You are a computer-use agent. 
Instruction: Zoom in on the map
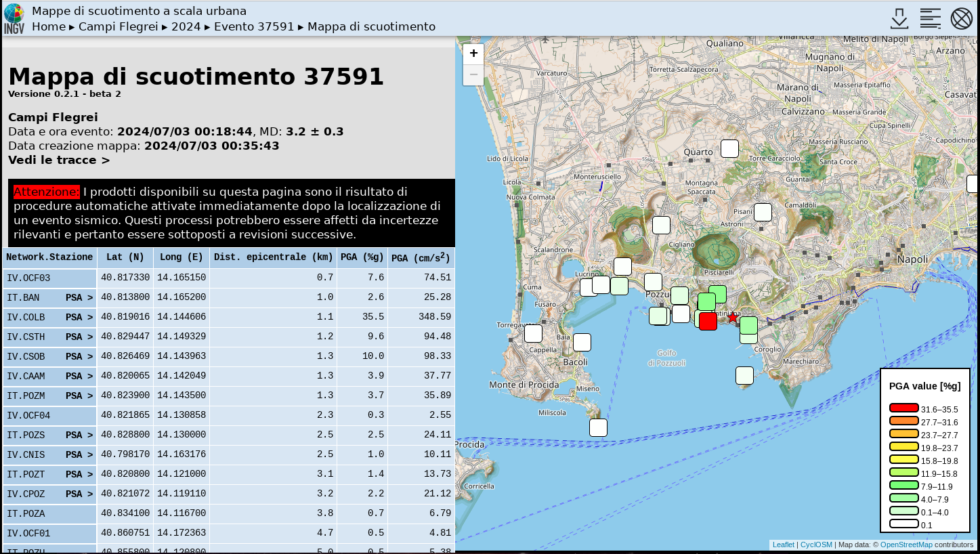[473, 54]
